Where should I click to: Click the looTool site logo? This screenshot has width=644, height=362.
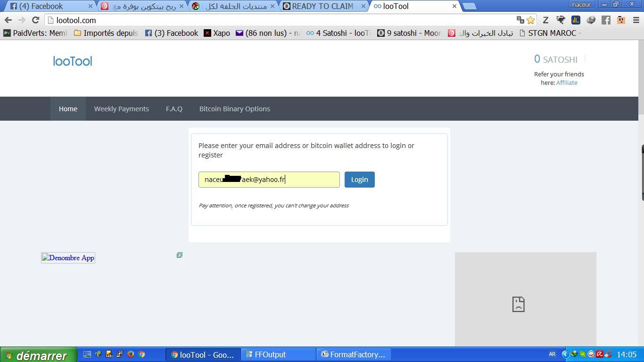coord(73,61)
